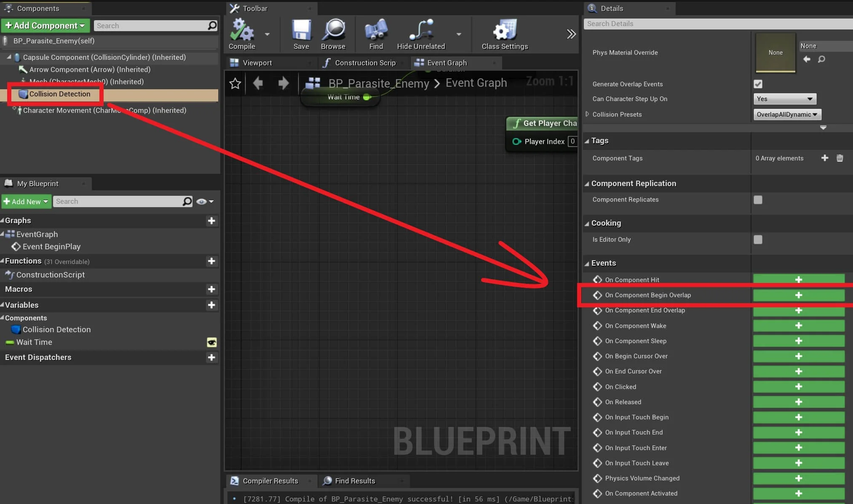Viewport: 853px width, 504px height.
Task: Open My Blueprint view options eye dropdown
Action: pyautogui.click(x=205, y=202)
